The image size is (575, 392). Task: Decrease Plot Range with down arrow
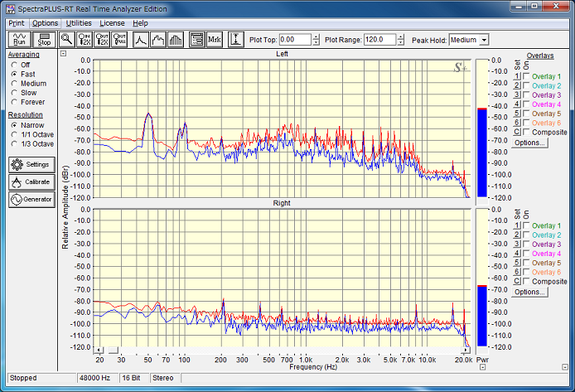point(401,42)
